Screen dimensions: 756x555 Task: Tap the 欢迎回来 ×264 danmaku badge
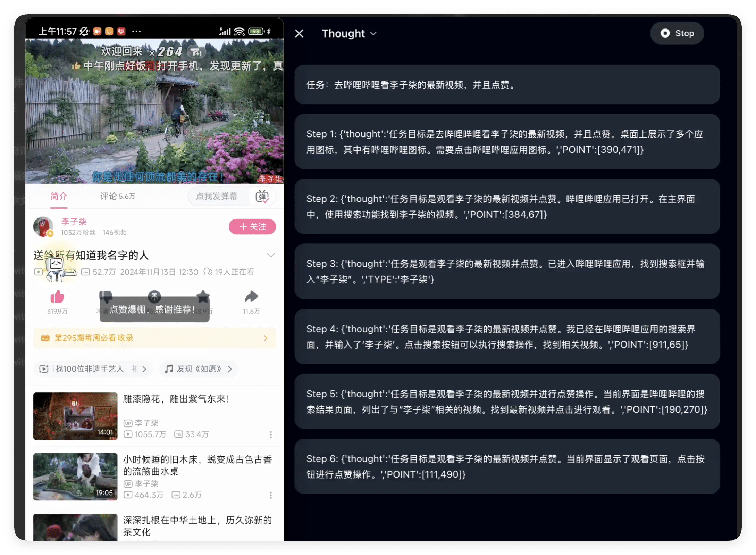tap(153, 51)
